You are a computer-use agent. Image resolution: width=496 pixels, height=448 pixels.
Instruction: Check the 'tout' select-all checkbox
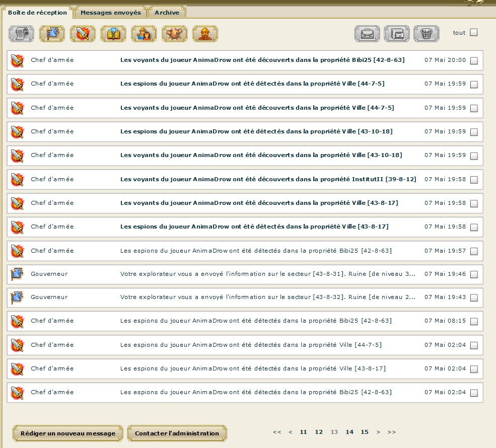pos(473,33)
